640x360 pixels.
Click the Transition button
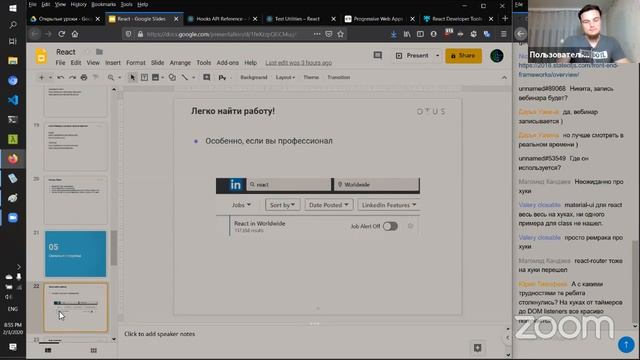338,77
